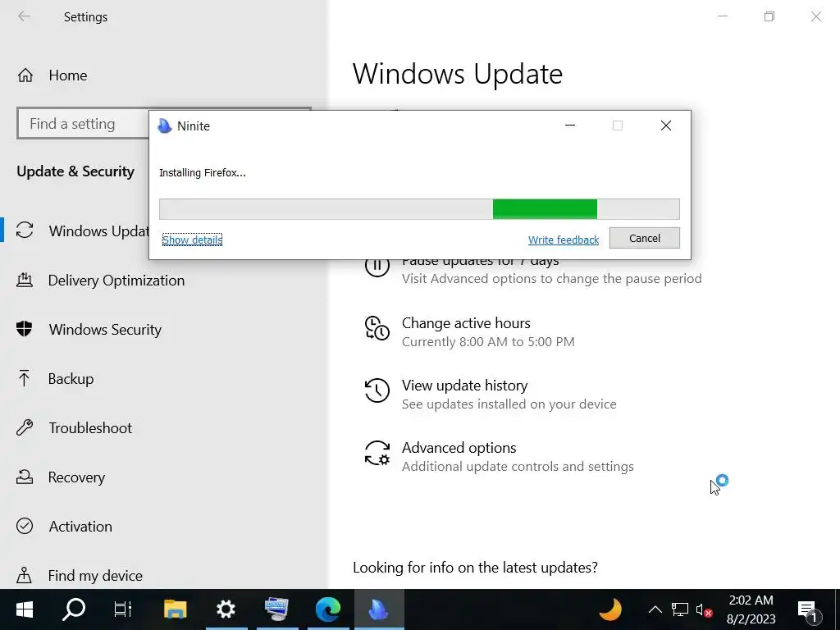Click the Troubleshoot wrench icon
840x630 pixels.
coord(25,427)
